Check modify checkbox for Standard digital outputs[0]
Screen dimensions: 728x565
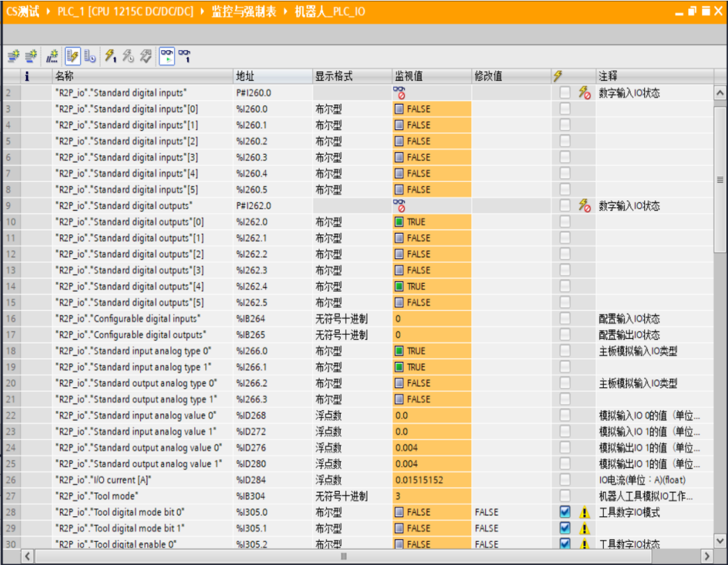pos(565,222)
